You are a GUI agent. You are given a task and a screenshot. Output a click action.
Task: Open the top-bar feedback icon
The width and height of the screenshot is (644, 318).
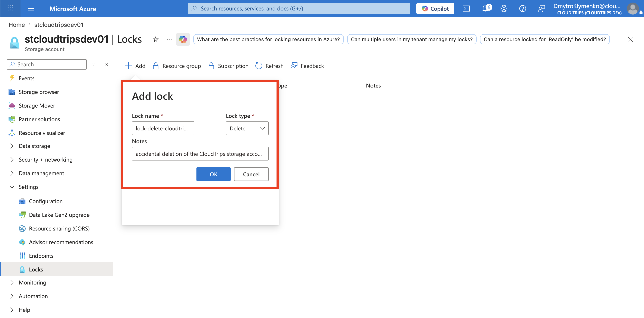[541, 9]
